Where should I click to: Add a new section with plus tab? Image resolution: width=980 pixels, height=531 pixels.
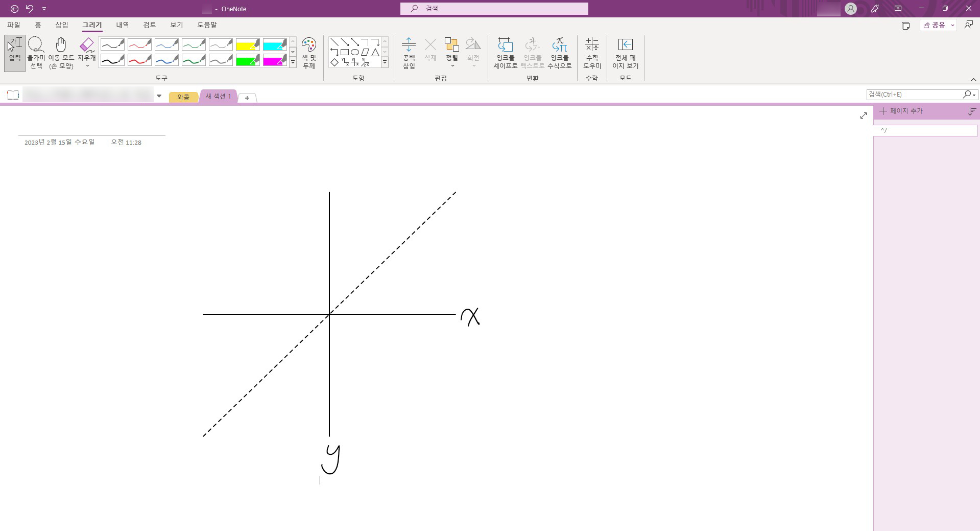point(247,98)
